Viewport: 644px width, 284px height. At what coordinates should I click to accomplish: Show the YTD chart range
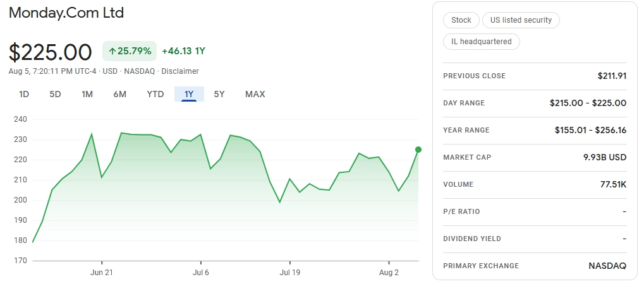coord(155,95)
